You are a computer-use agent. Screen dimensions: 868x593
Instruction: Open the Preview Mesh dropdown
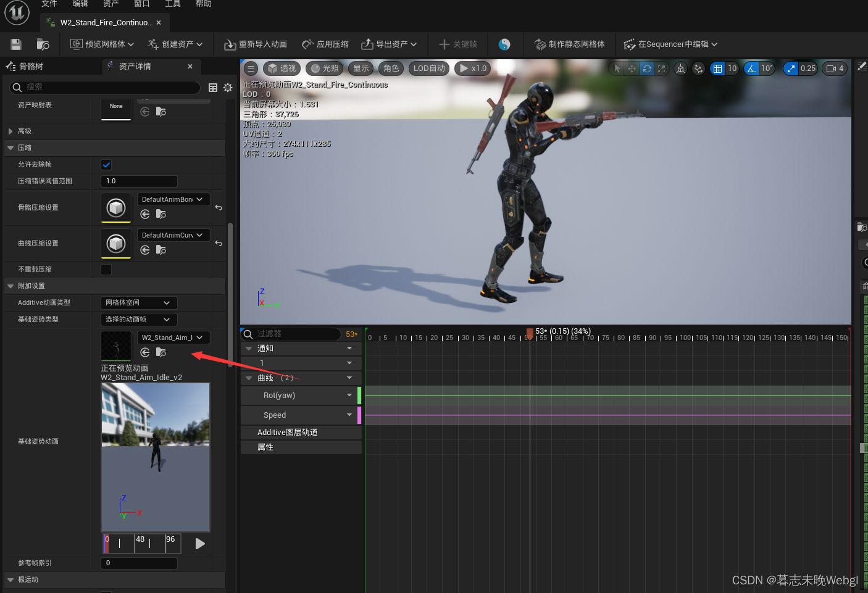(102, 44)
